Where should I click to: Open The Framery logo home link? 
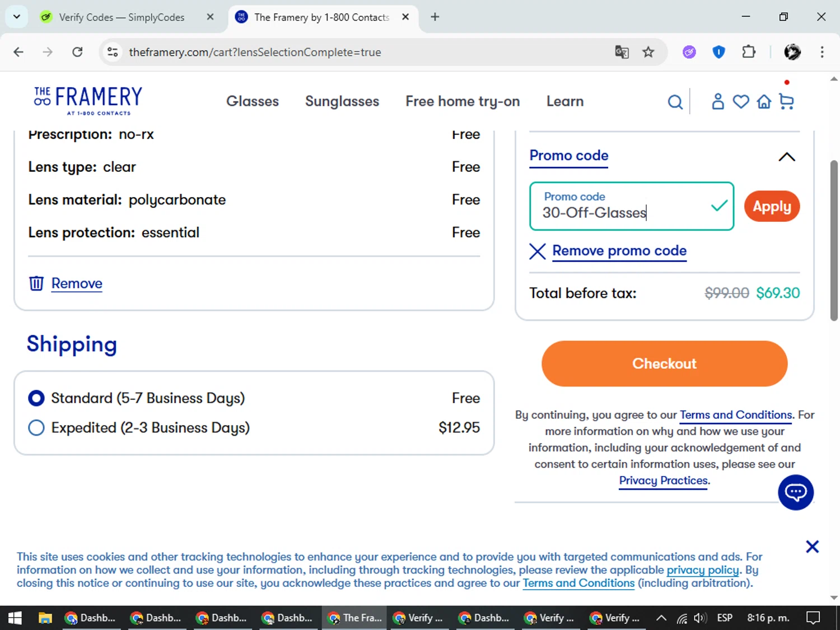(88, 101)
